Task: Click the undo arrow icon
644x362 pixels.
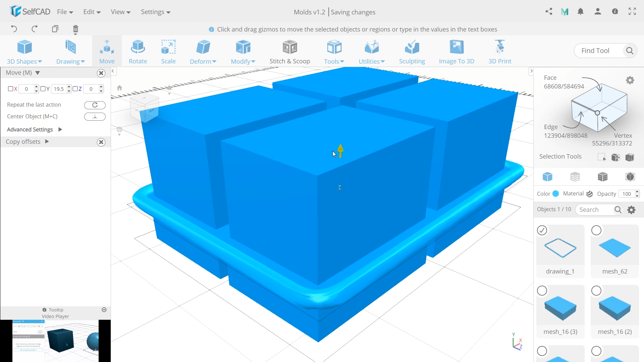Action: click(x=14, y=29)
